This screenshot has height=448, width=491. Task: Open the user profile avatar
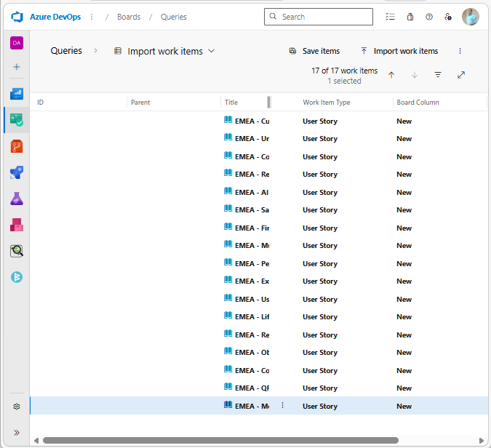(x=471, y=17)
